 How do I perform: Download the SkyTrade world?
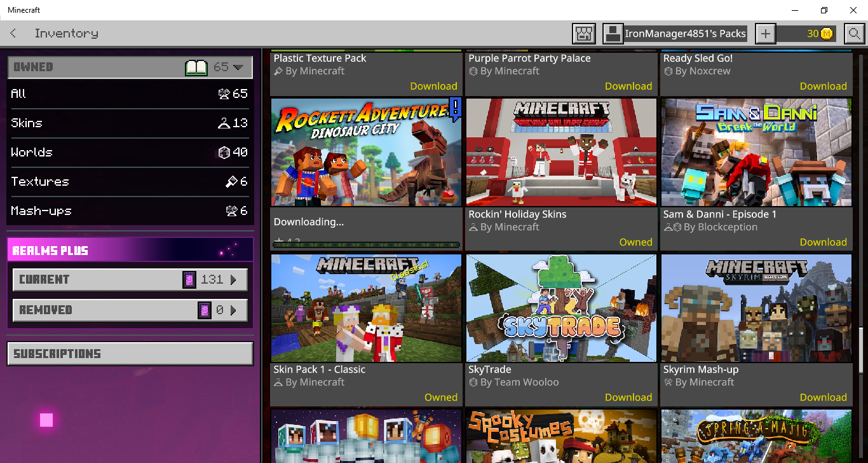tap(628, 397)
